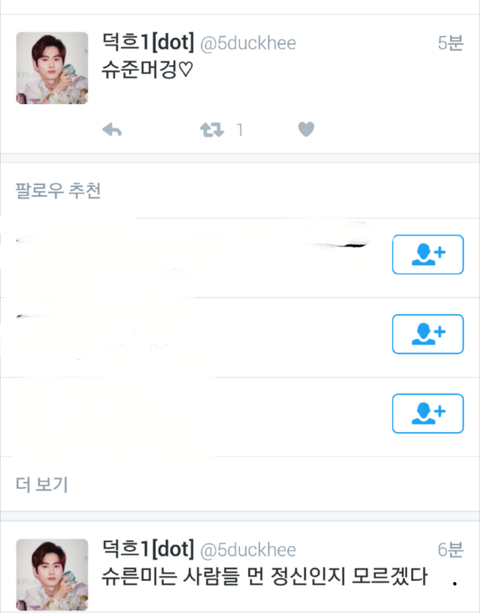This screenshot has height=613, width=480.
Task: View retweet count 1 on top tweet
Action: pos(240,130)
